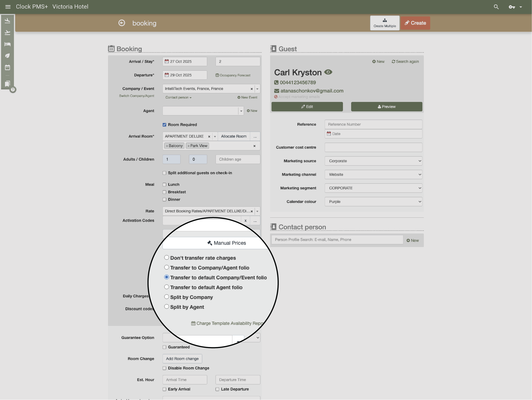Open the Calendar colour Purple selector
This screenshot has height=400, width=532.
[x=373, y=202]
